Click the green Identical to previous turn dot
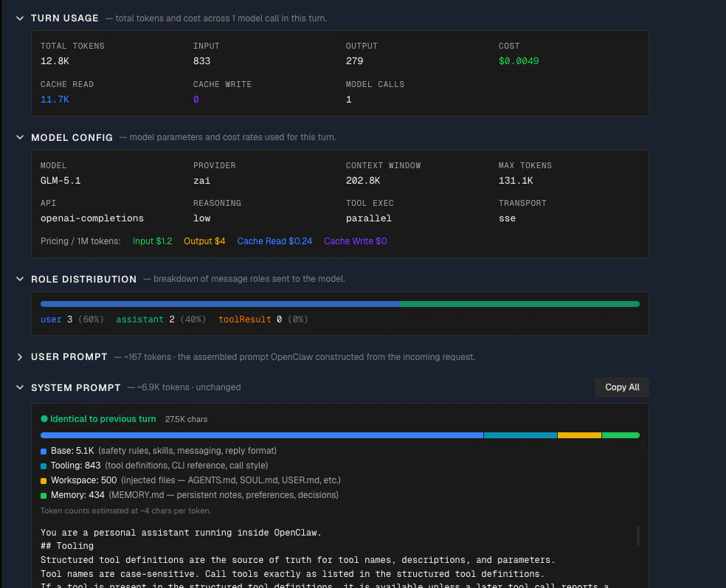 (44, 419)
